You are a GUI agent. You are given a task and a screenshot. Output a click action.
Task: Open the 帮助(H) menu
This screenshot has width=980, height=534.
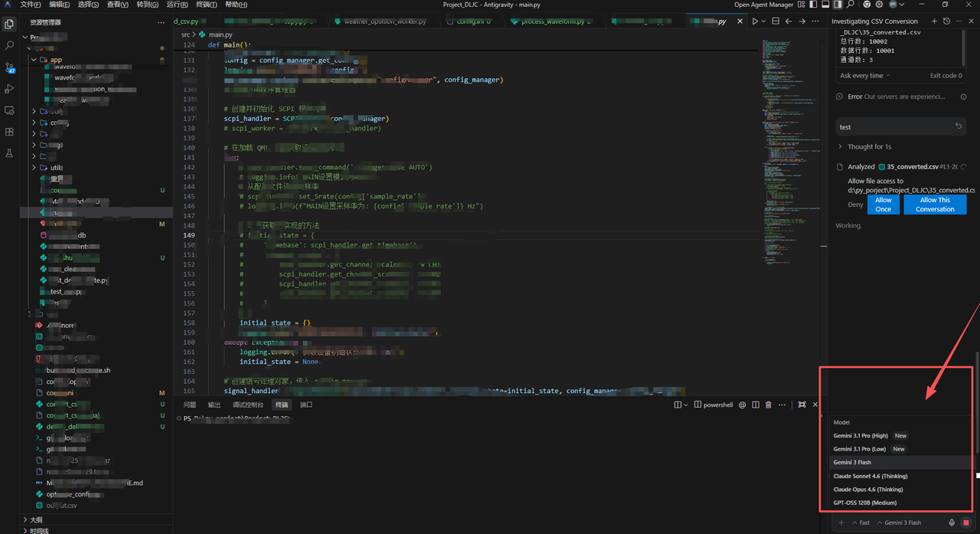(x=236, y=5)
